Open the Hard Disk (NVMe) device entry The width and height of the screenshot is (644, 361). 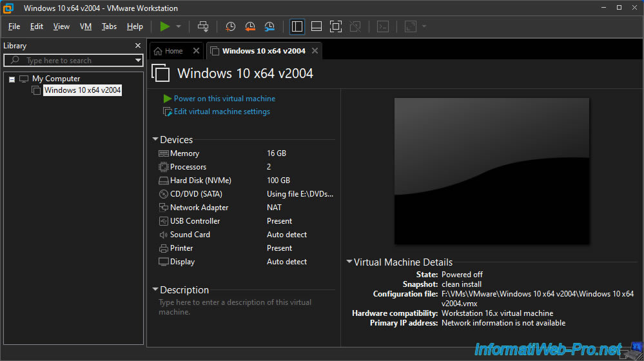pos(200,180)
